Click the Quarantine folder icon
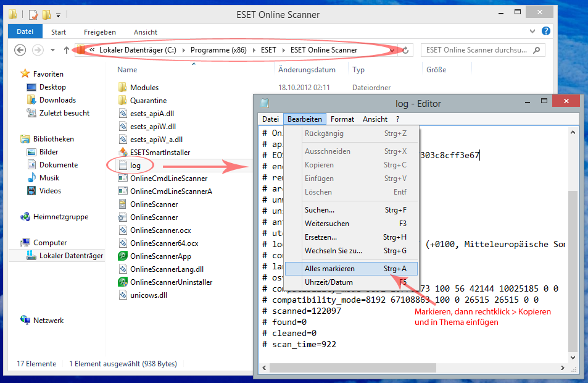The height and width of the screenshot is (383, 588). [x=122, y=100]
